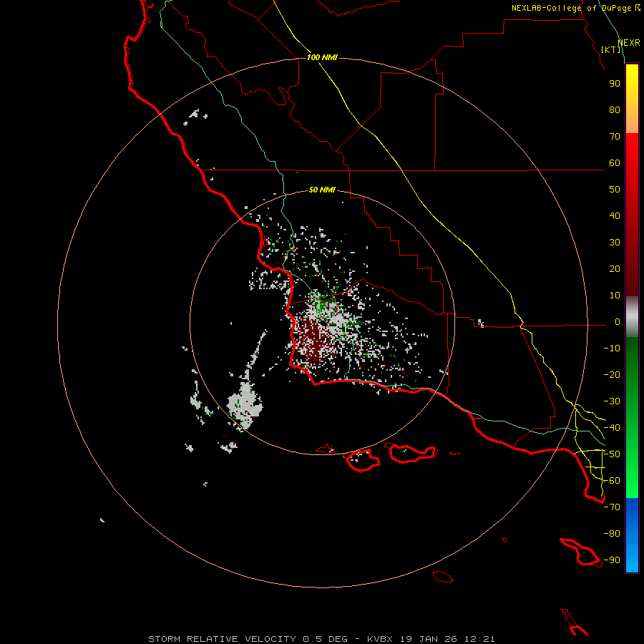Click the -90 value on the velocity scale
Viewport: 644px width, 644px height.
(x=612, y=560)
